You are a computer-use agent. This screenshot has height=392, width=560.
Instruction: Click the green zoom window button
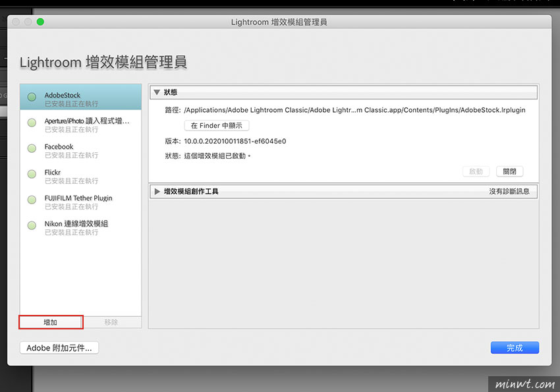click(x=40, y=22)
